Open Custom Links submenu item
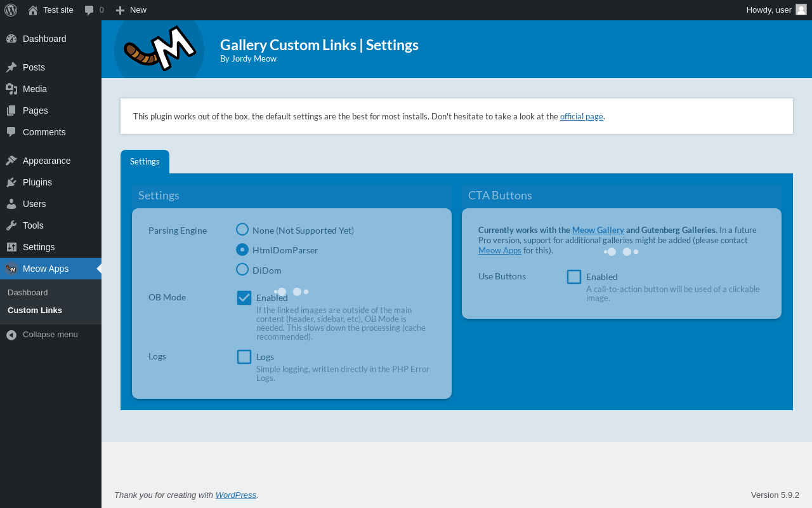Screen dimensions: 812x508 (x=35, y=311)
